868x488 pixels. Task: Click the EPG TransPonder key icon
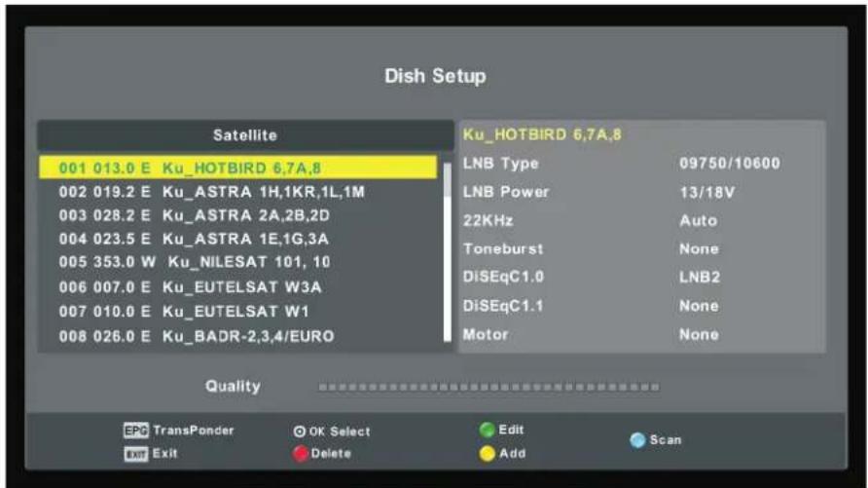[135, 431]
